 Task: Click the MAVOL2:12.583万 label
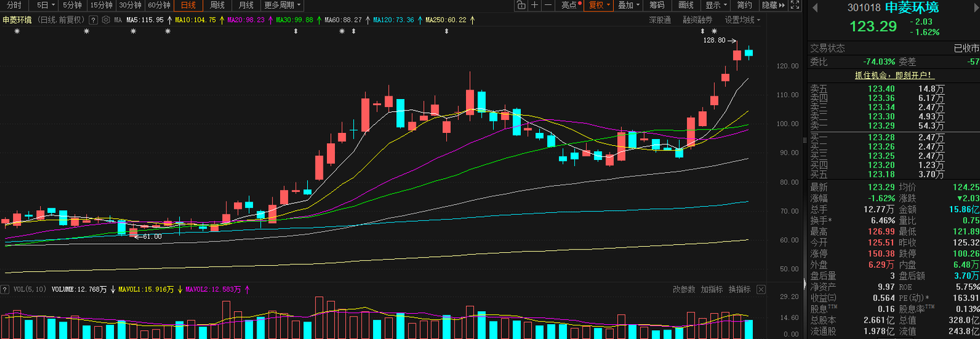(213, 290)
